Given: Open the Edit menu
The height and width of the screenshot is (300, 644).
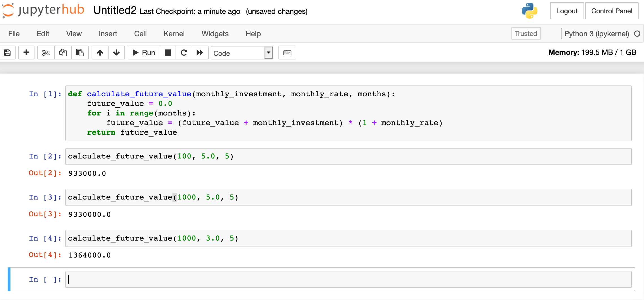Looking at the screenshot, I should 43,34.
